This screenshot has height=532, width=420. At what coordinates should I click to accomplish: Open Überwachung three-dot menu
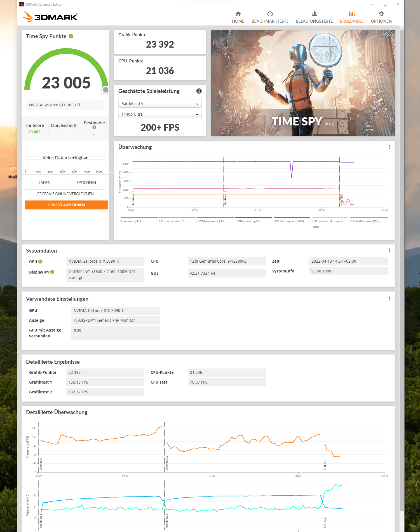tap(390, 147)
